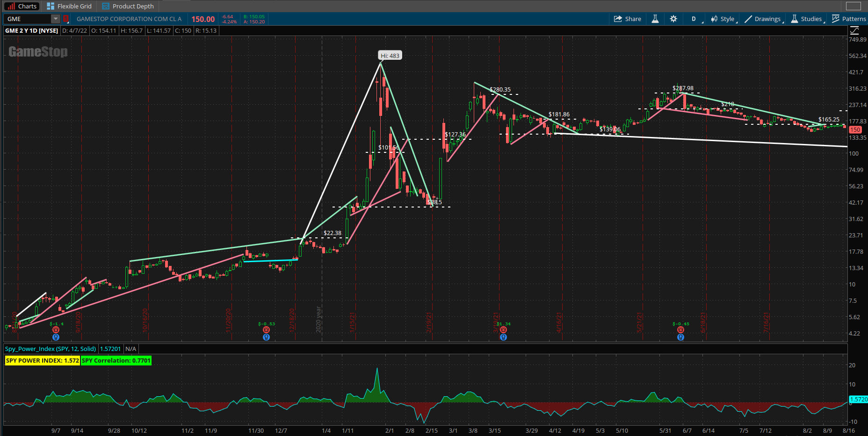The width and height of the screenshot is (868, 436).
Task: Click the Spy_Power_Index study title
Action: point(51,349)
